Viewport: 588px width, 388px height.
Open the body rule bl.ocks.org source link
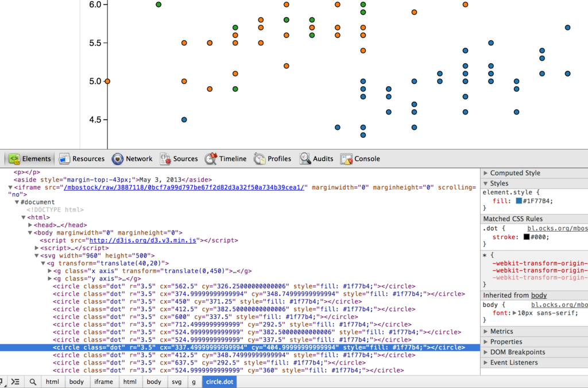click(559, 305)
